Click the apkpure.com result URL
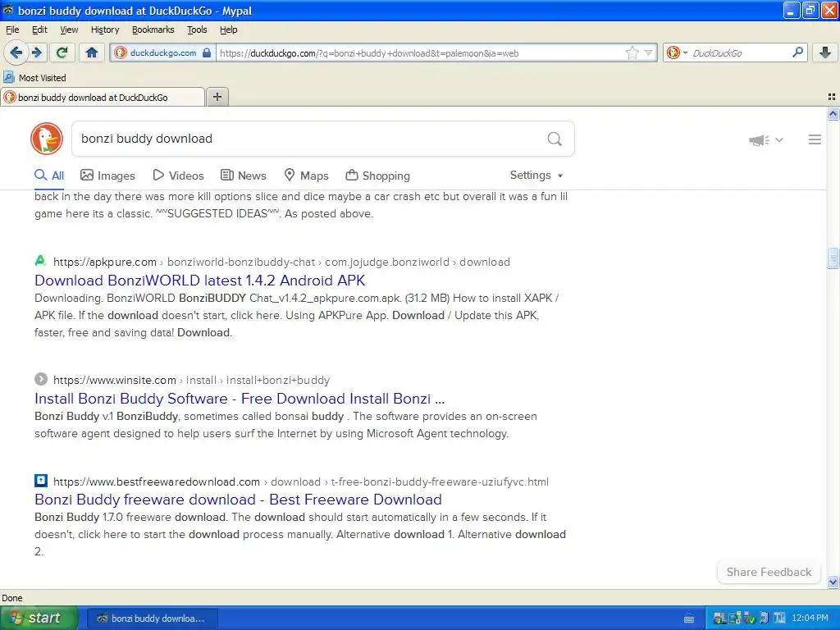Viewport: 840px width, 630px height. pos(281,262)
